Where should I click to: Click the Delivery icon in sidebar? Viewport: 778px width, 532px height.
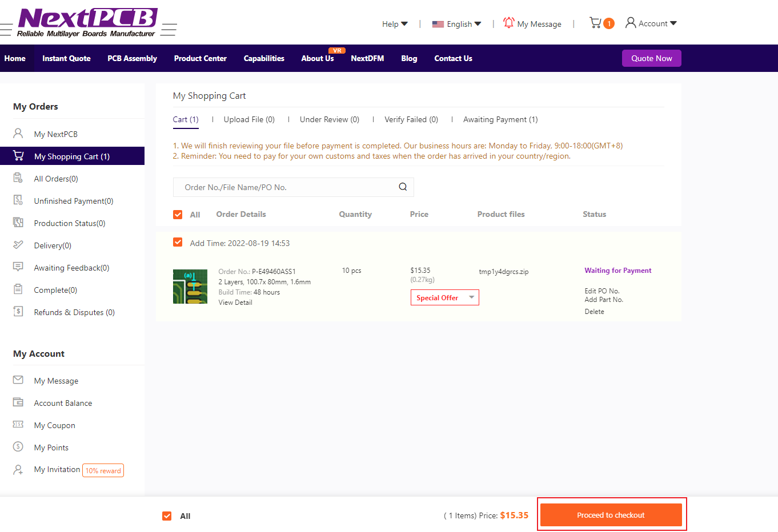tap(18, 245)
